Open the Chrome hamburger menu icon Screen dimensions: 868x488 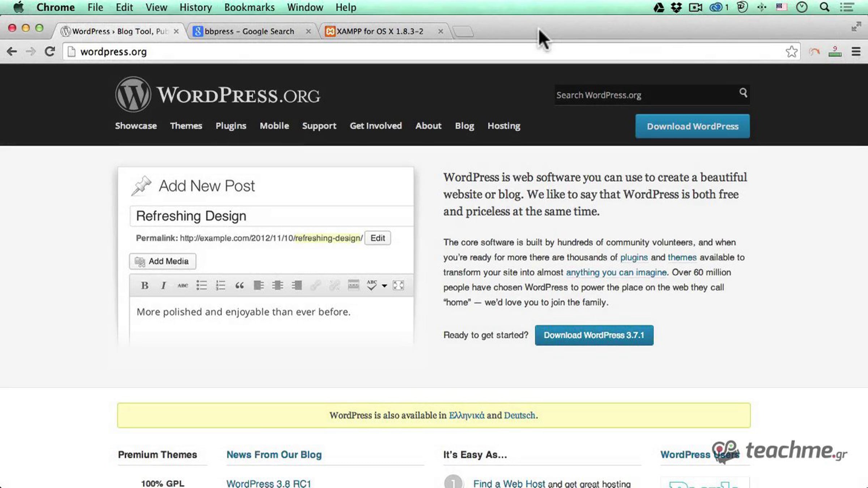coord(856,52)
